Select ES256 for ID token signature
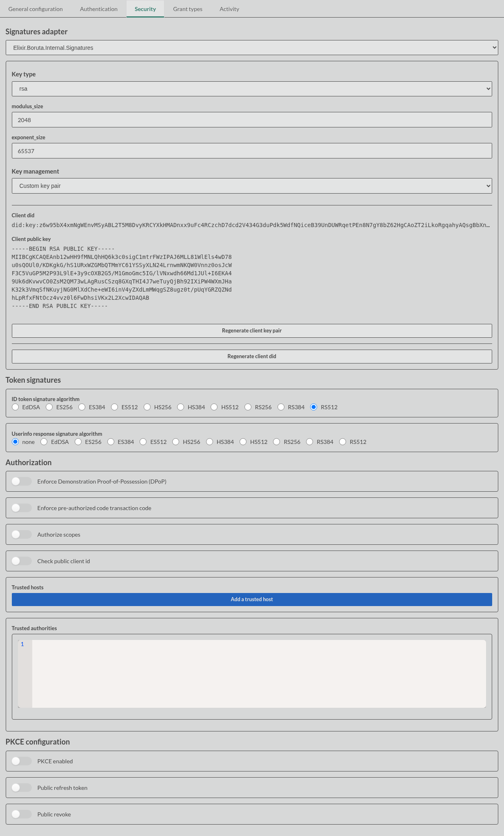 pyautogui.click(x=49, y=407)
